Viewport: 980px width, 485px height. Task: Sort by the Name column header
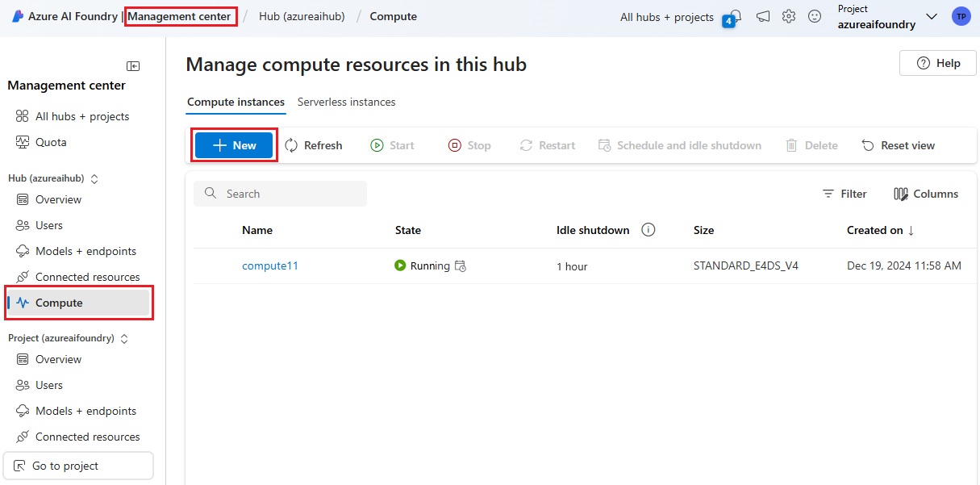[257, 230]
